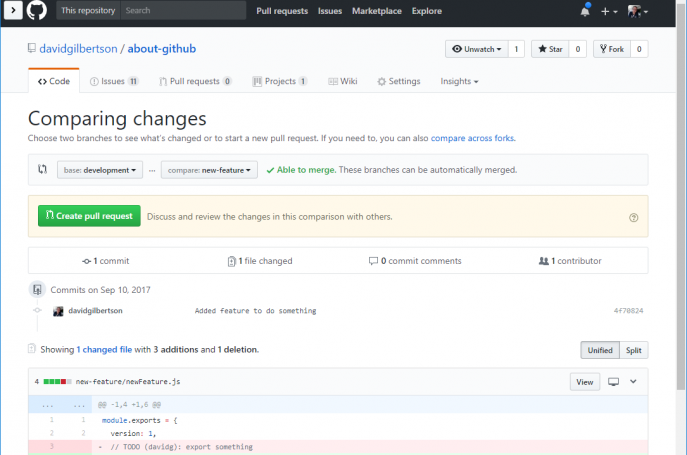This screenshot has height=455, width=687.
Task: Click the repository book icon
Action: coord(32,48)
